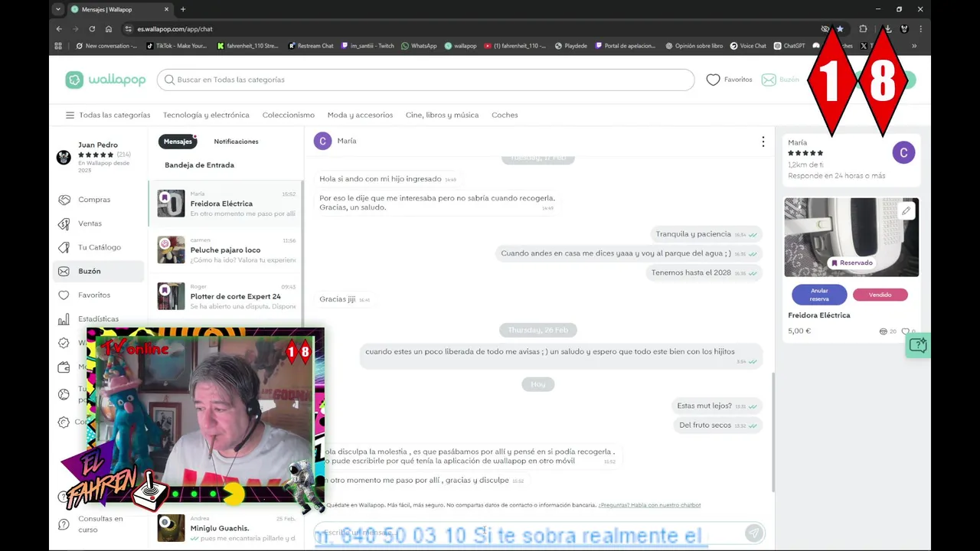Click the Consultas en curso help icon
Viewport: 980px width, 551px height.
point(64,524)
